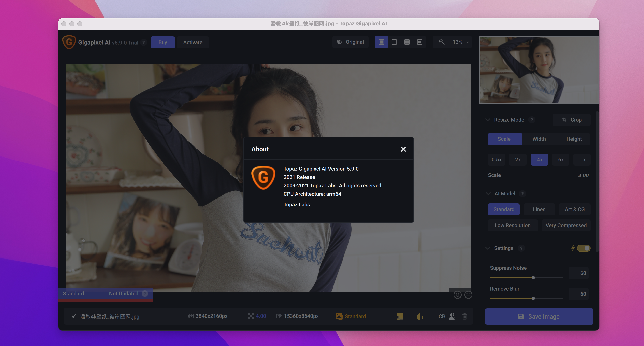Click the neutral face feedback icon
644x346 pixels.
pyautogui.click(x=468, y=295)
